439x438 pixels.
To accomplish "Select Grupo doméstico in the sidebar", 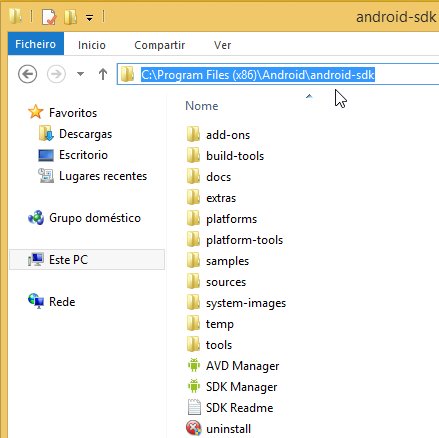I will point(95,218).
